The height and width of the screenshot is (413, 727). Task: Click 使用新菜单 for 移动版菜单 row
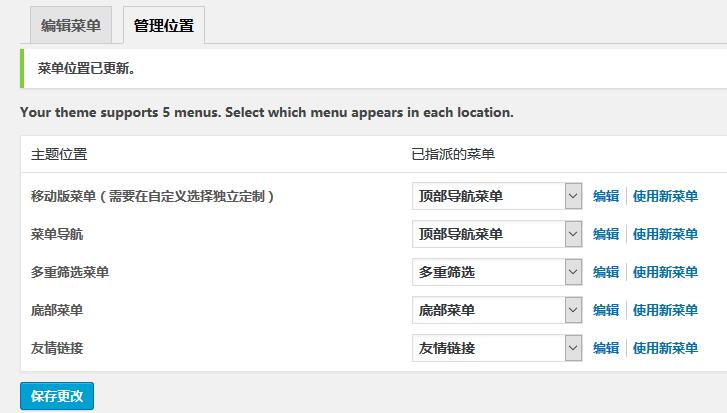click(665, 196)
